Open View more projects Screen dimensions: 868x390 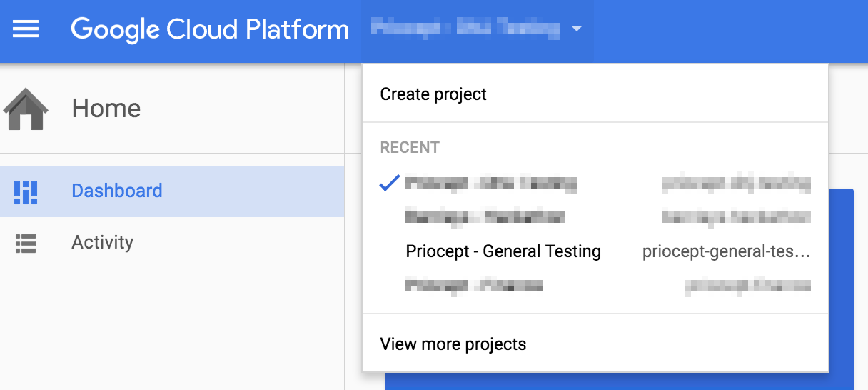tap(453, 344)
